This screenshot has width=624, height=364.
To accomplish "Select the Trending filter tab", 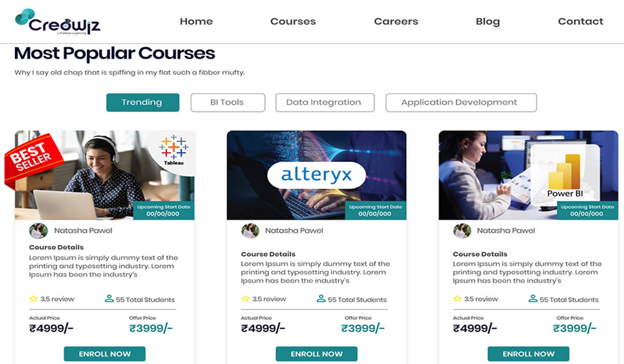I will point(142,102).
